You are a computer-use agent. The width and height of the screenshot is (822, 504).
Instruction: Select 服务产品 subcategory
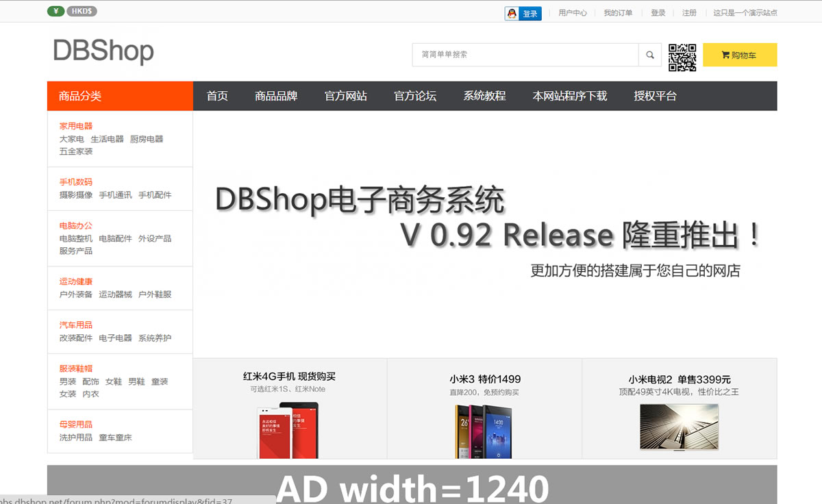coord(76,251)
